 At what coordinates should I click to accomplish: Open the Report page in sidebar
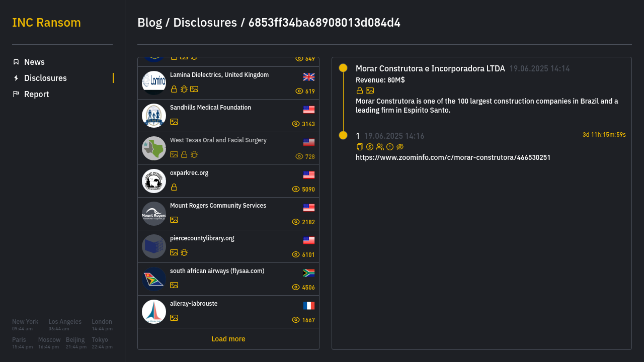click(36, 94)
